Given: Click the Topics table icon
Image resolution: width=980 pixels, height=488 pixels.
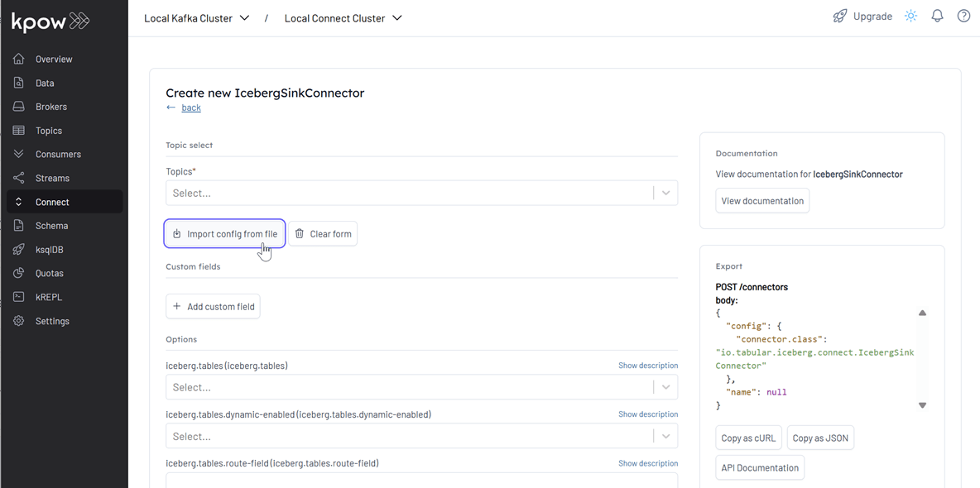Looking at the screenshot, I should [19, 131].
